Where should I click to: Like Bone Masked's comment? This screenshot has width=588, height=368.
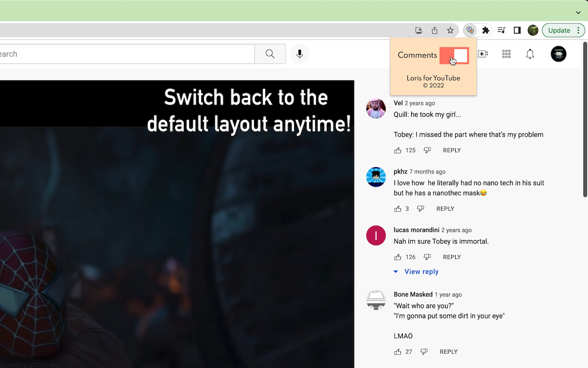tap(398, 352)
